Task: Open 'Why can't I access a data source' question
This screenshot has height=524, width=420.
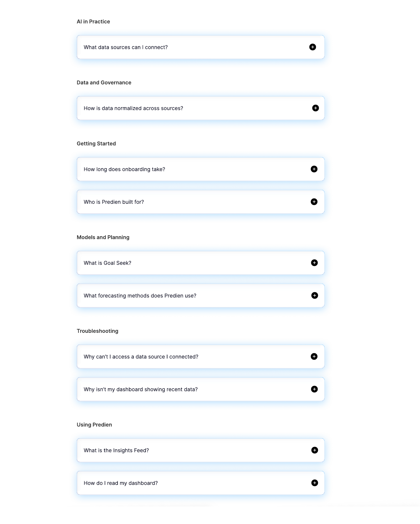Action: coord(201,356)
